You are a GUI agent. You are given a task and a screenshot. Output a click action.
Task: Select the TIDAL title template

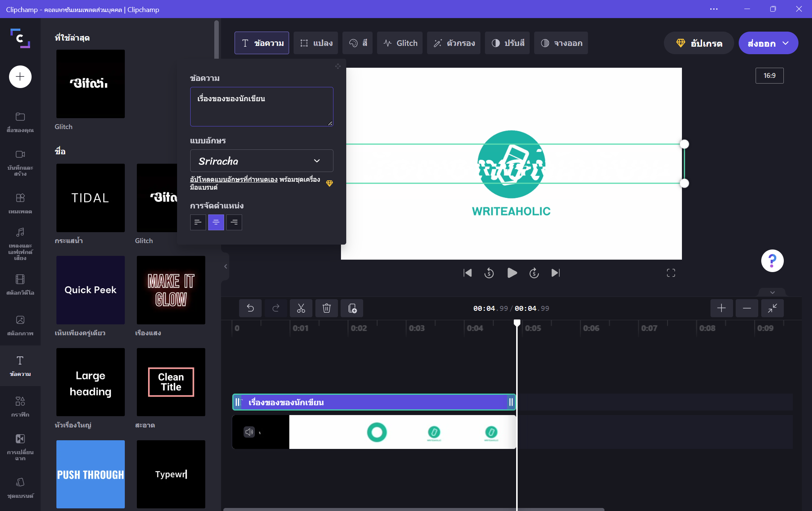pyautogui.click(x=91, y=198)
